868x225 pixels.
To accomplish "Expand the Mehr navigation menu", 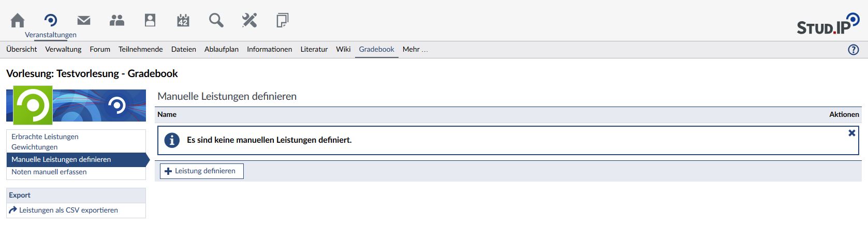I will [415, 49].
